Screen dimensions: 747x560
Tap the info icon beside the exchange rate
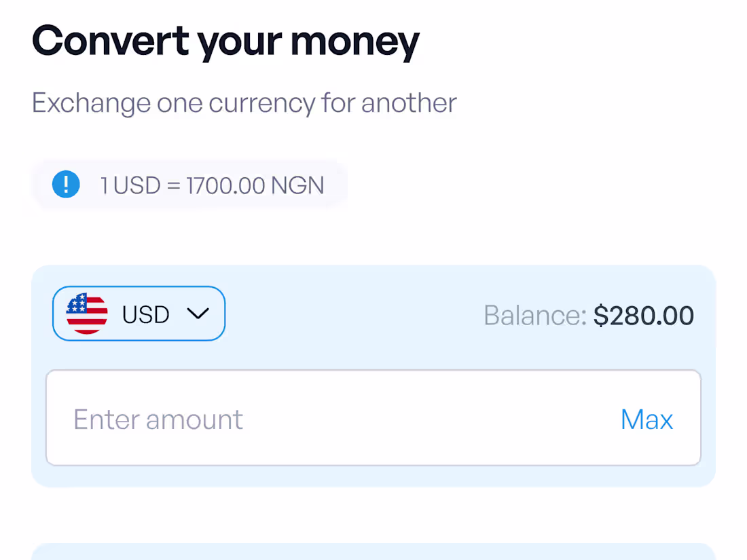(x=66, y=184)
